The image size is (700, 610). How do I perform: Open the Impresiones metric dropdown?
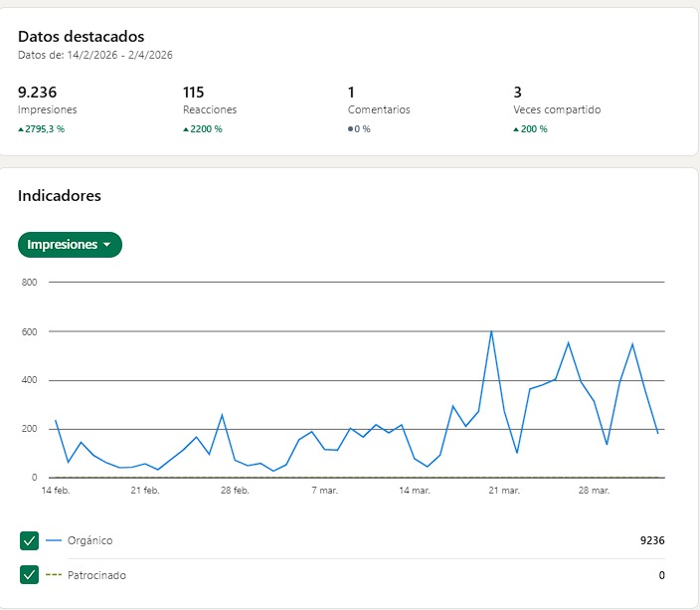[x=70, y=245]
